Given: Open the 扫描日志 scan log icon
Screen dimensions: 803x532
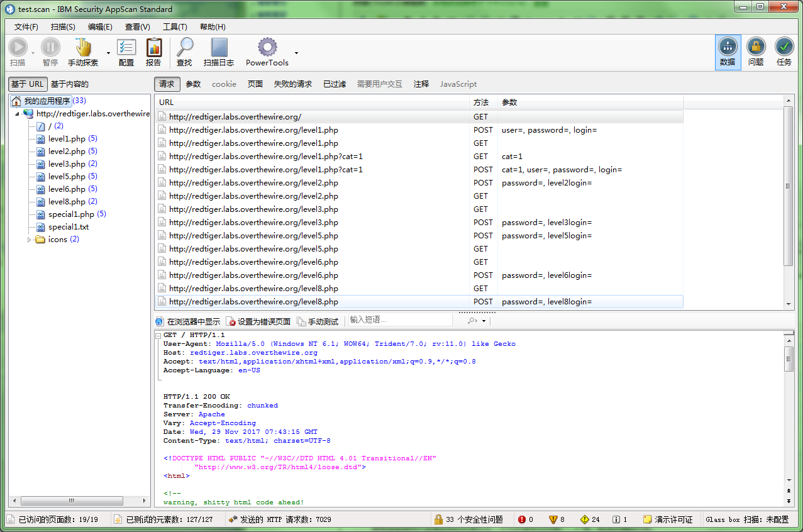Looking at the screenshot, I should pos(219,47).
